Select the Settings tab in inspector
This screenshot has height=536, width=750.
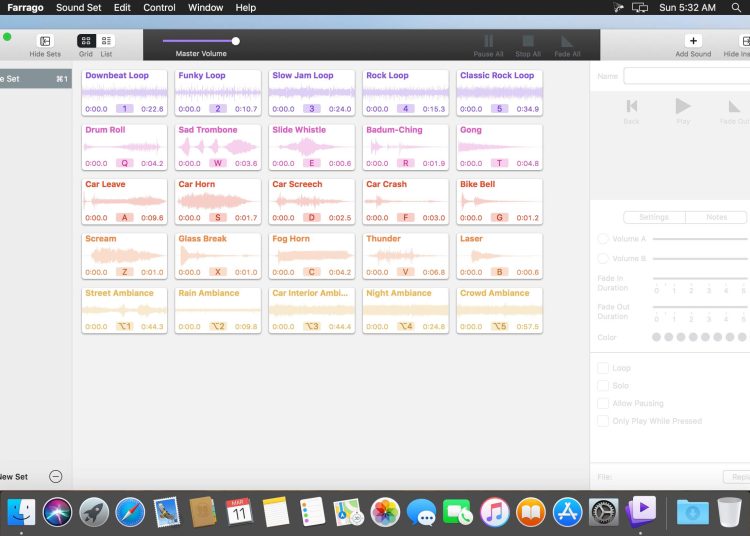[654, 217]
